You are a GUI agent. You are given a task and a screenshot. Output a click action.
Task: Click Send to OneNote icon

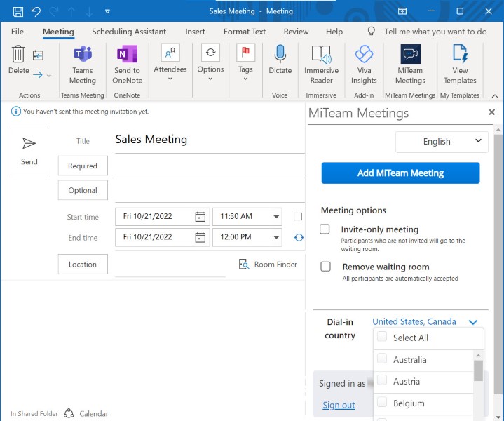(127, 55)
